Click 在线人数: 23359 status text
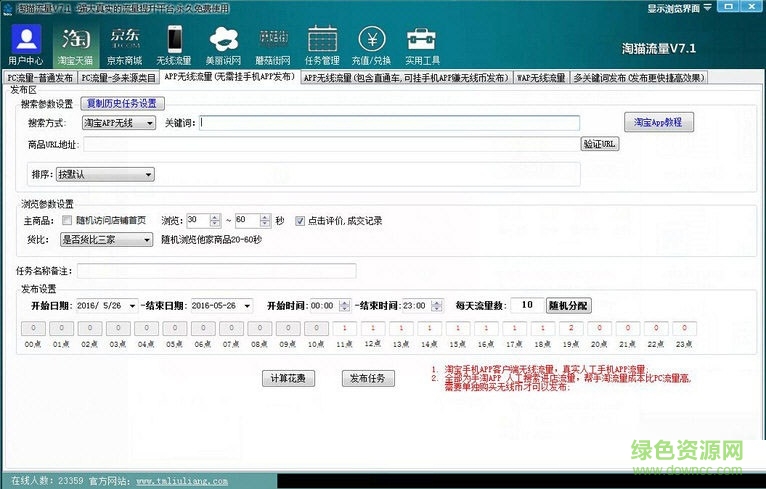This screenshot has width=766, height=489. pos(47,481)
